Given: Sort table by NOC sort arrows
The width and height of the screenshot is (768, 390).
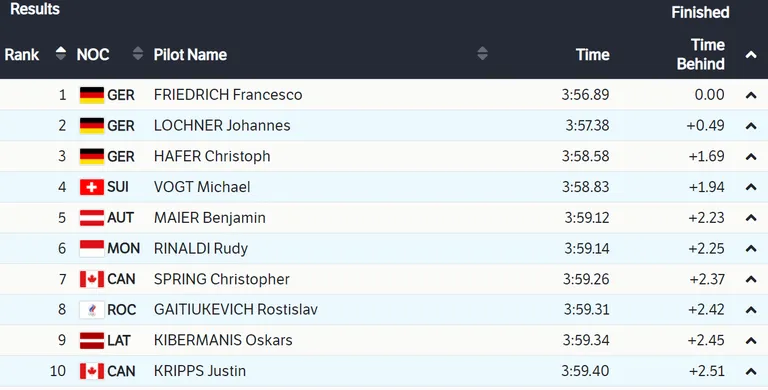Looking at the screenshot, I should click(x=138, y=53).
